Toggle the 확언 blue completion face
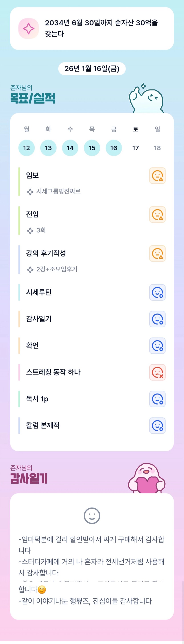 coord(157,345)
